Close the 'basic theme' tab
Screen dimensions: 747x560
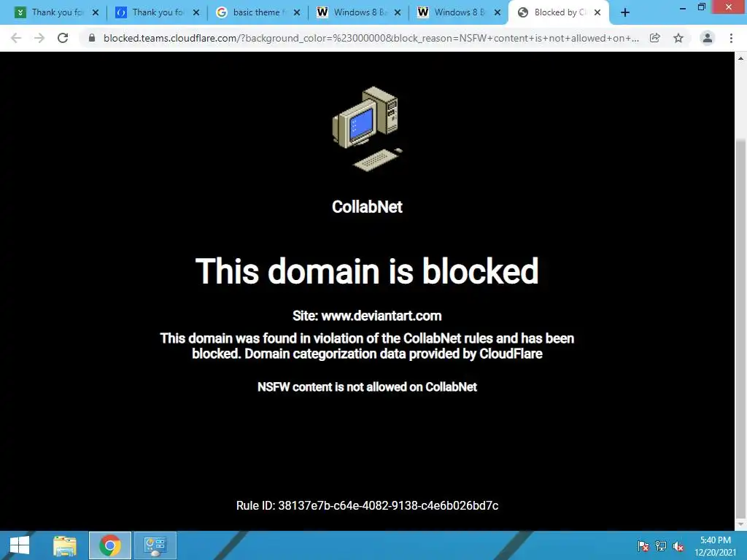[297, 13]
